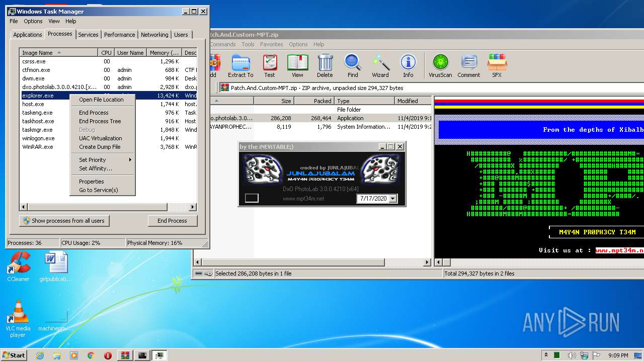Image resolution: width=644 pixels, height=362 pixels.
Task: Click the Test archive icon in WinRAR
Action: (270, 65)
